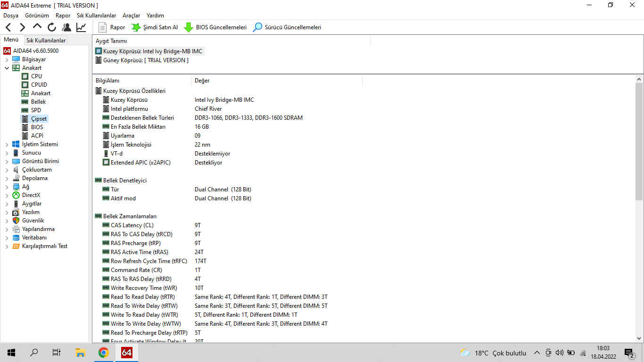Open the user favorites toolbar icon
Image resolution: width=644 pixels, height=362 pixels.
[66, 27]
